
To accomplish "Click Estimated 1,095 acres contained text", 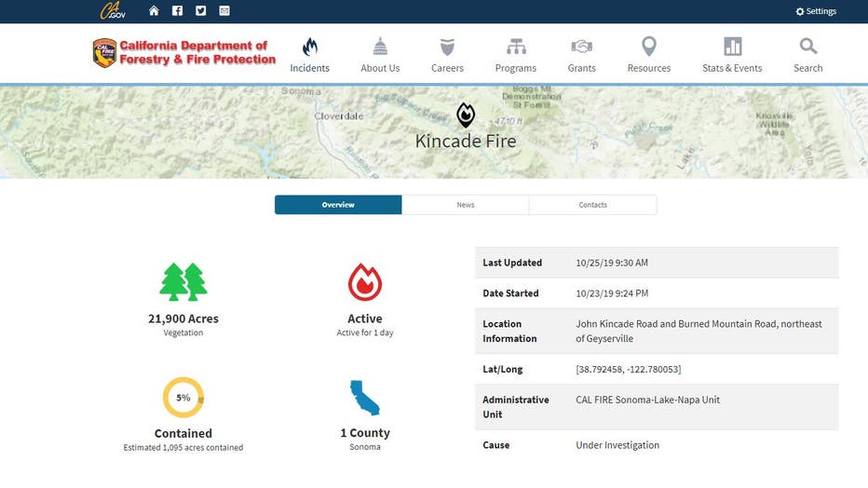I will [183, 447].
